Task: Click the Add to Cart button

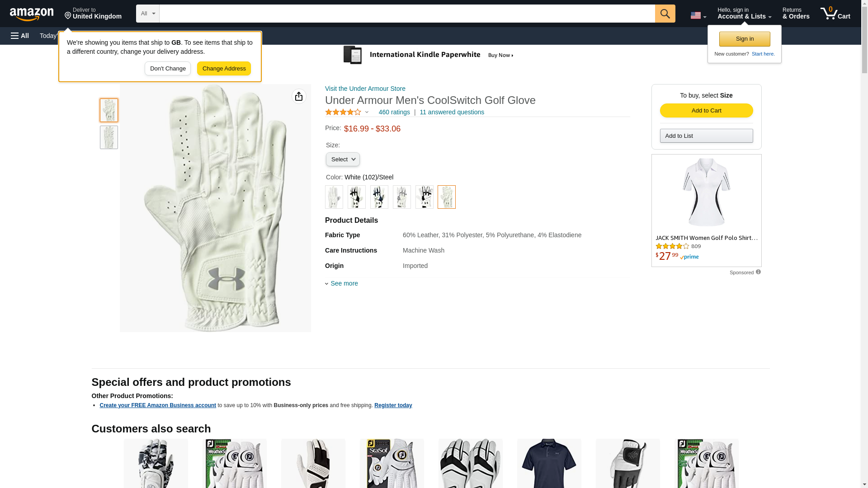Action: click(x=706, y=111)
